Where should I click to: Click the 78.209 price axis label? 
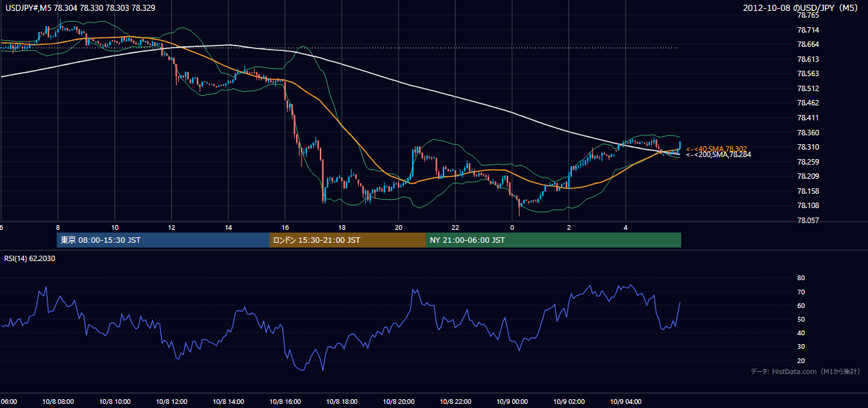pyautogui.click(x=808, y=177)
